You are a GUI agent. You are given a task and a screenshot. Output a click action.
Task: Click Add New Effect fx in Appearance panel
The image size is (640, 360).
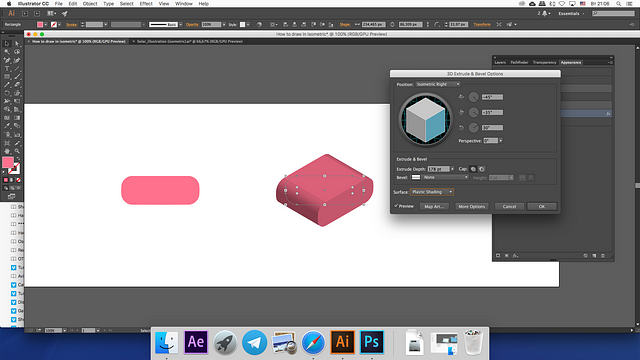coord(515,256)
